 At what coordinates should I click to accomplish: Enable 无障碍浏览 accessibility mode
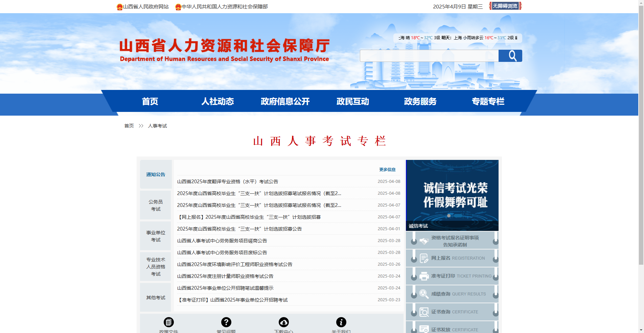[505, 6]
